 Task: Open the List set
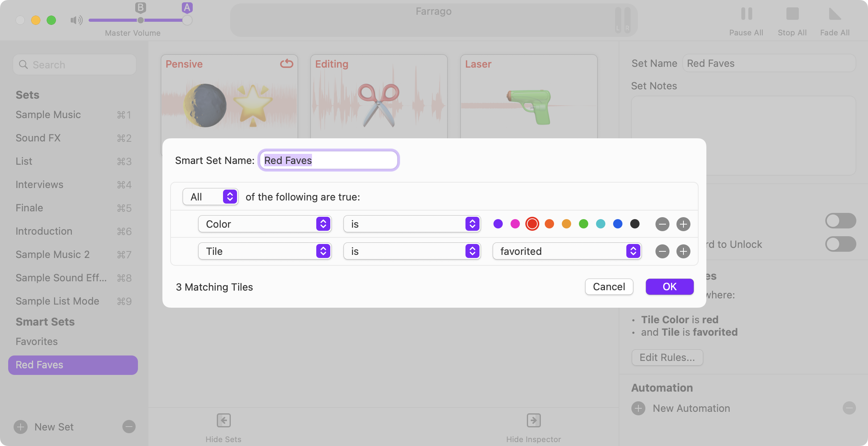click(x=73, y=161)
